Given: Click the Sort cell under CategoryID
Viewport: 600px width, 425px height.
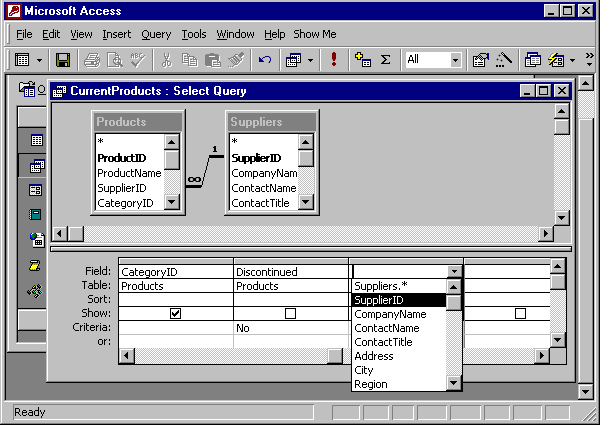Looking at the screenshot, I should [x=176, y=300].
